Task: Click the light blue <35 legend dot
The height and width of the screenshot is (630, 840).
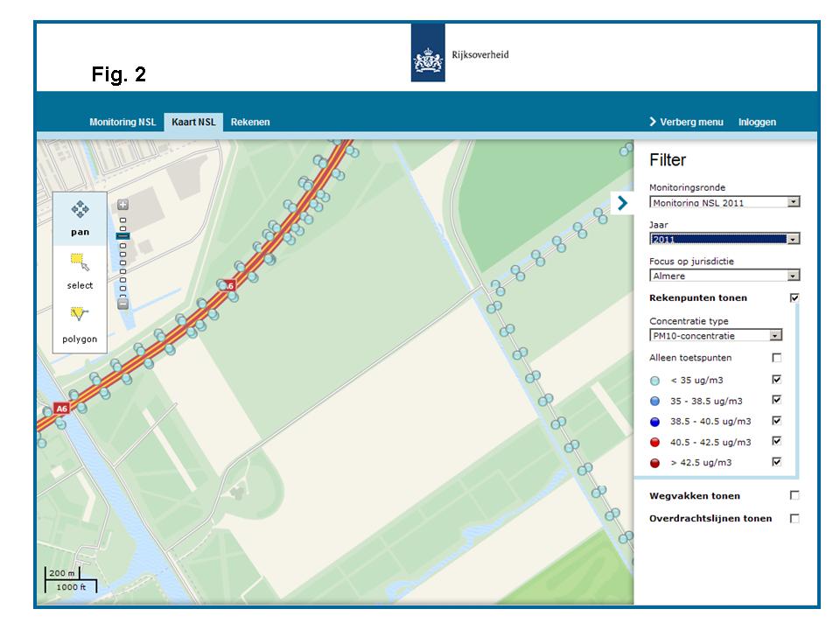Action: pos(654,381)
